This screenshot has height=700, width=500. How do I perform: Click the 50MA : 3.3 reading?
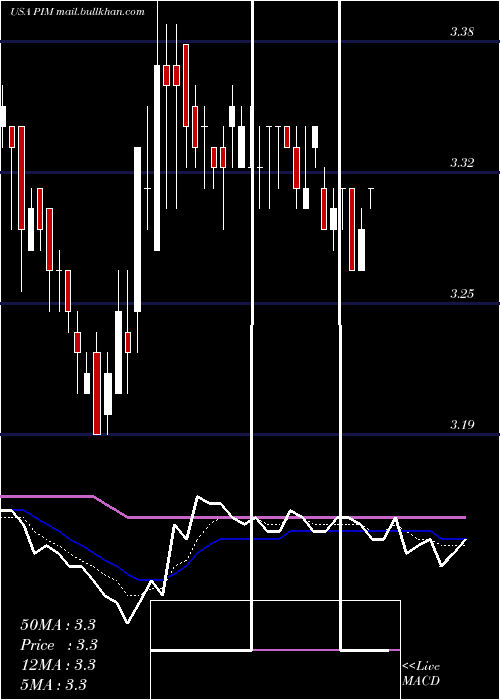58,625
